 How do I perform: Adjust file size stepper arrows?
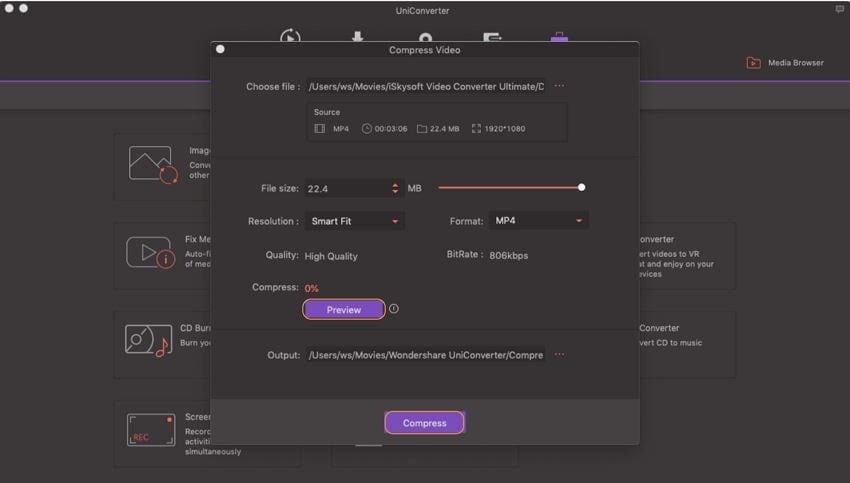coord(395,188)
